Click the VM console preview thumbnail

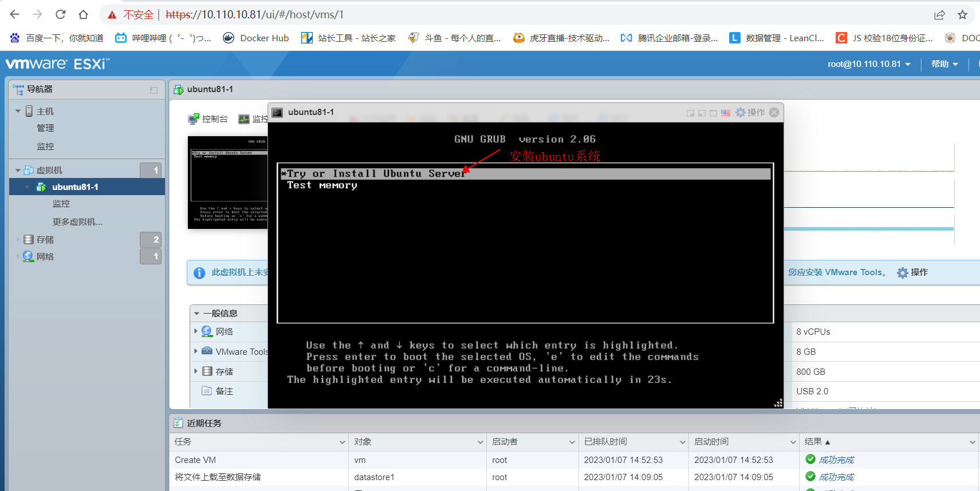tap(227, 183)
